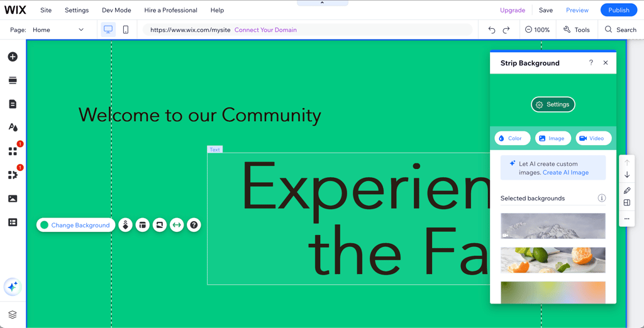The height and width of the screenshot is (328, 644).
Task: Open the Tools menu
Action: pos(576,30)
